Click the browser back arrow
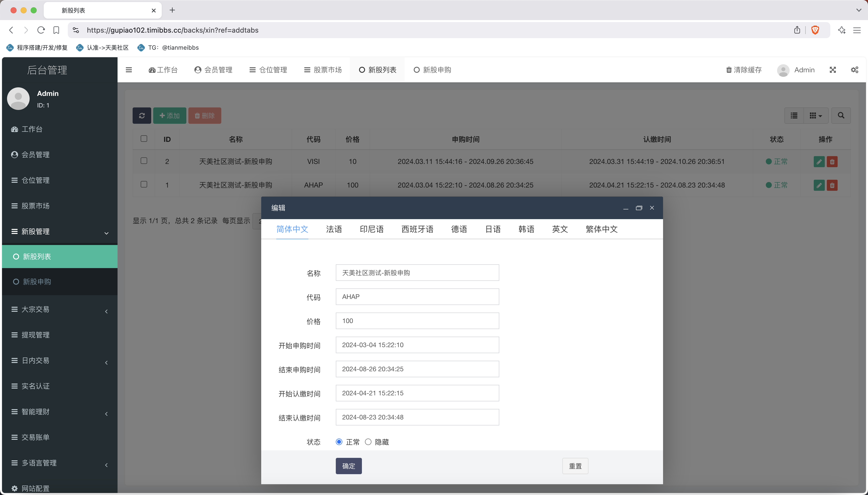 click(x=11, y=30)
